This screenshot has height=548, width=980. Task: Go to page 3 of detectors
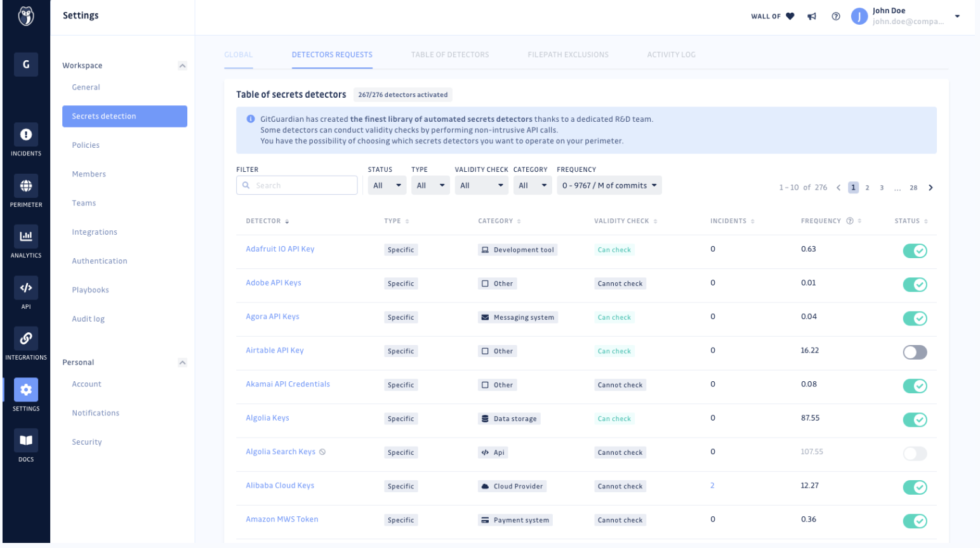(882, 188)
